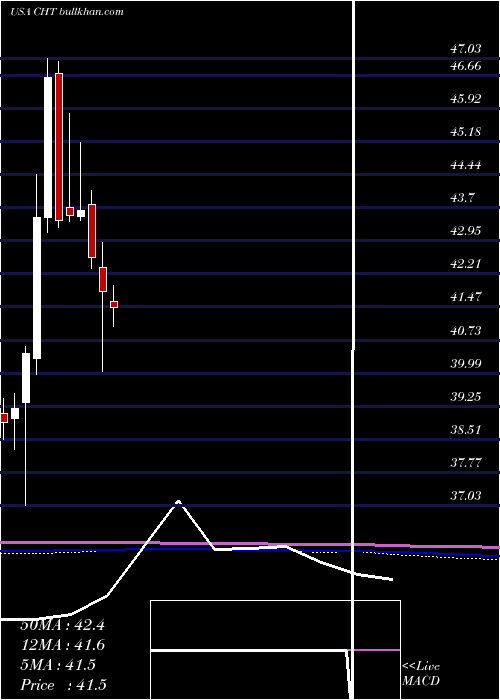This screenshot has height=700, width=500.
Task: Click the 39.25 price axis label
Action: point(466,396)
